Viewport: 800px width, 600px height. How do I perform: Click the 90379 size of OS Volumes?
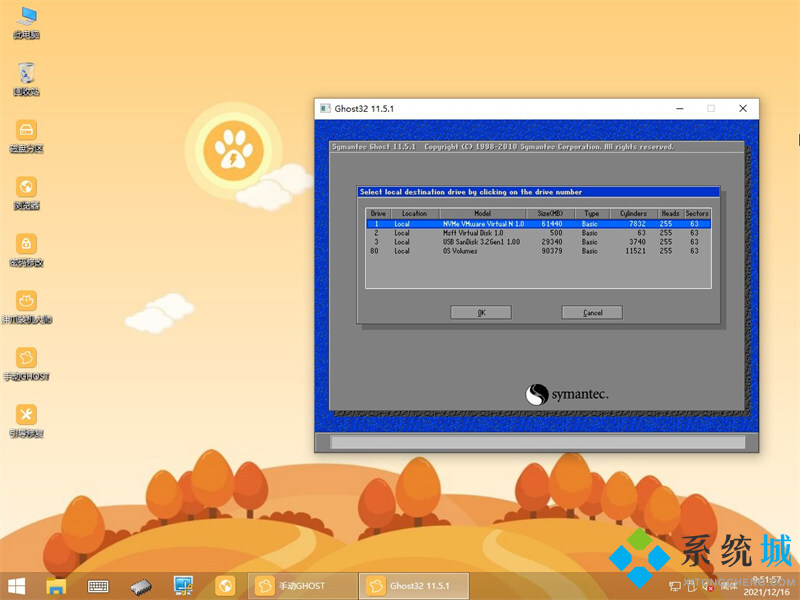[552, 251]
